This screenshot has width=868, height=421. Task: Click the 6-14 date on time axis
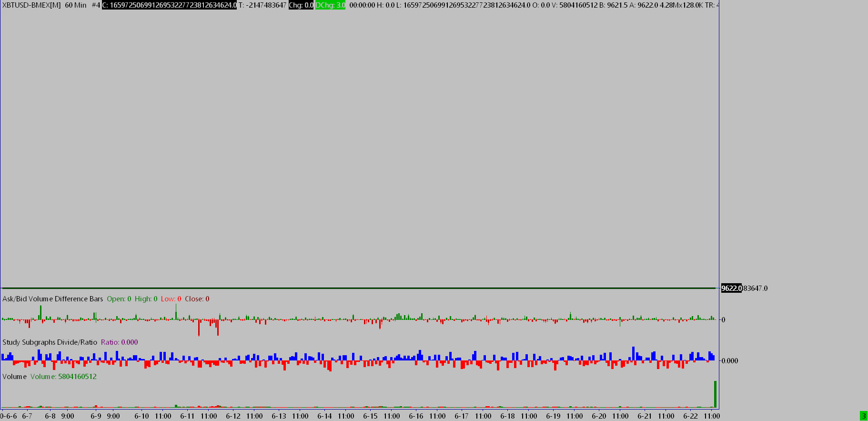coord(324,416)
